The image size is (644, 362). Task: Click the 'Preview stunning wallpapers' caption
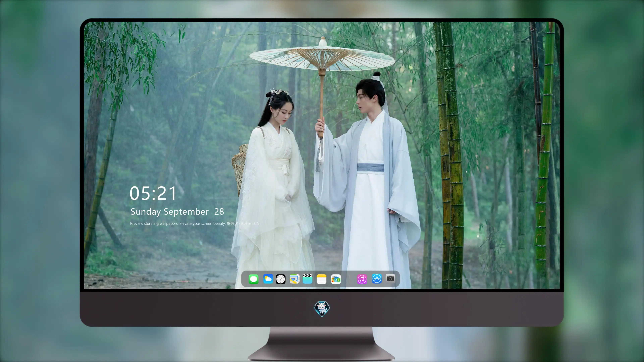pos(195,223)
